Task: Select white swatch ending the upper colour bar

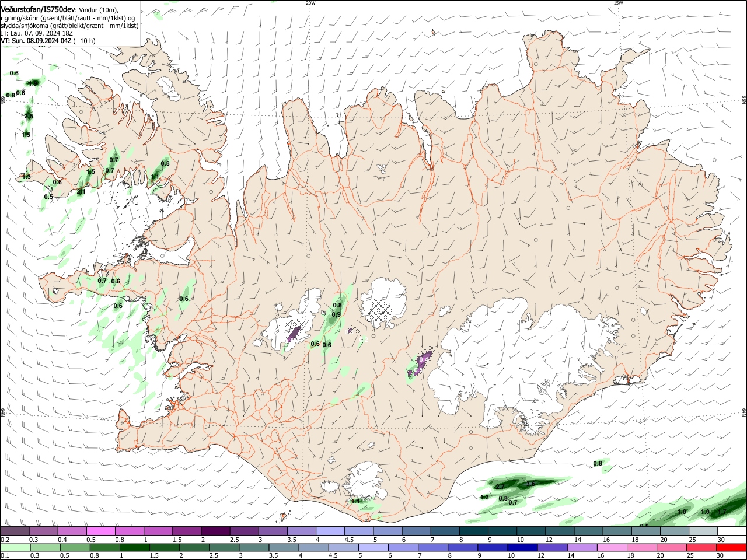Action: point(732,531)
